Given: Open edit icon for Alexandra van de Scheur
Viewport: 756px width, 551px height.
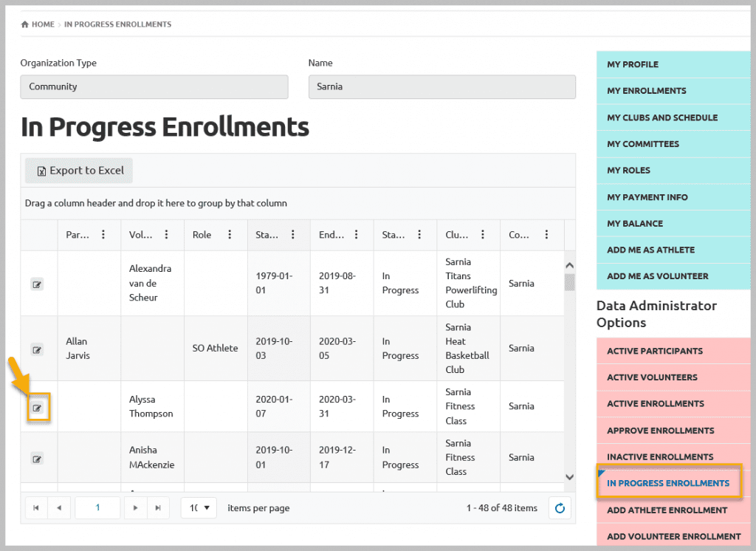Looking at the screenshot, I should pyautogui.click(x=37, y=284).
